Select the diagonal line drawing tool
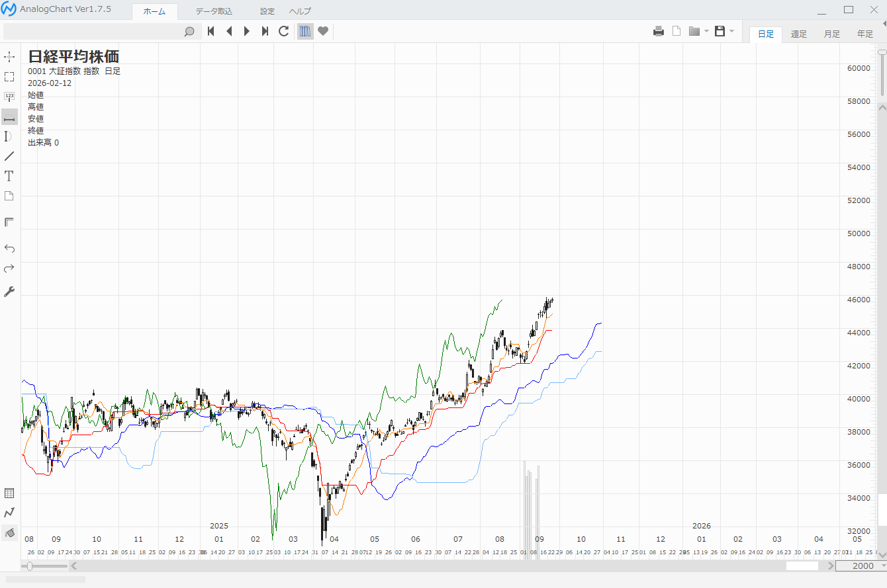This screenshot has width=887, height=588. [9, 156]
